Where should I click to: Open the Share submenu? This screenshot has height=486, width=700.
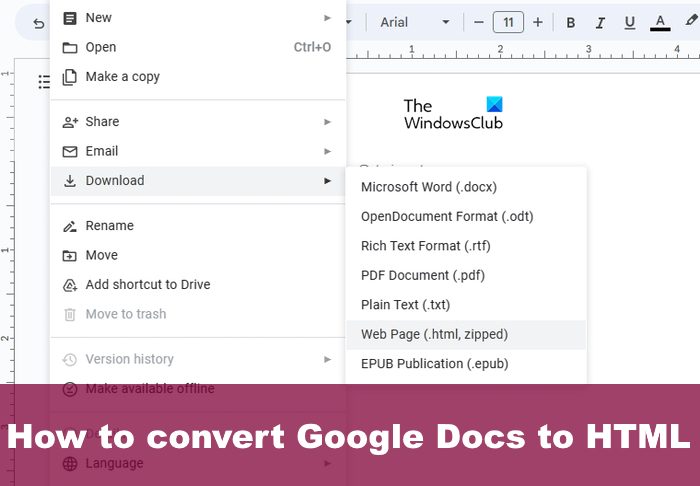(198, 122)
